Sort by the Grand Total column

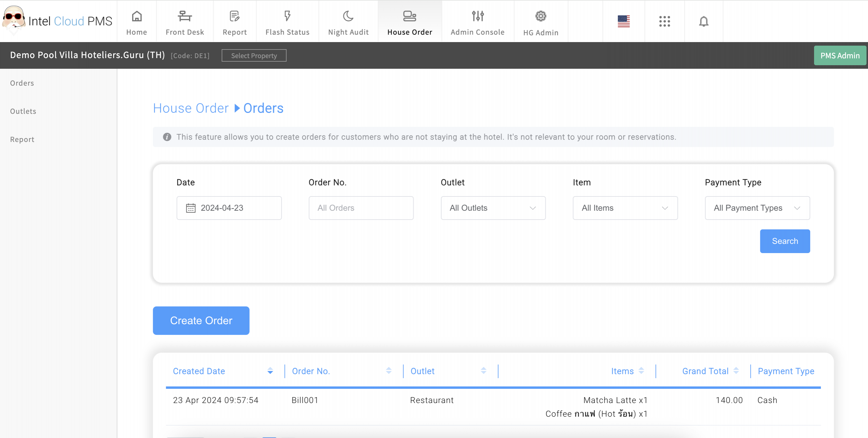(736, 371)
